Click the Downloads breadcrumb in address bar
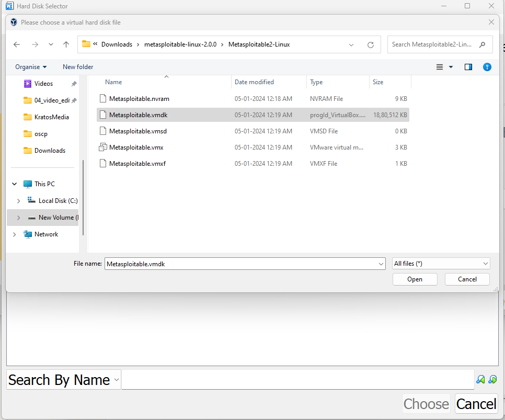 117,44
